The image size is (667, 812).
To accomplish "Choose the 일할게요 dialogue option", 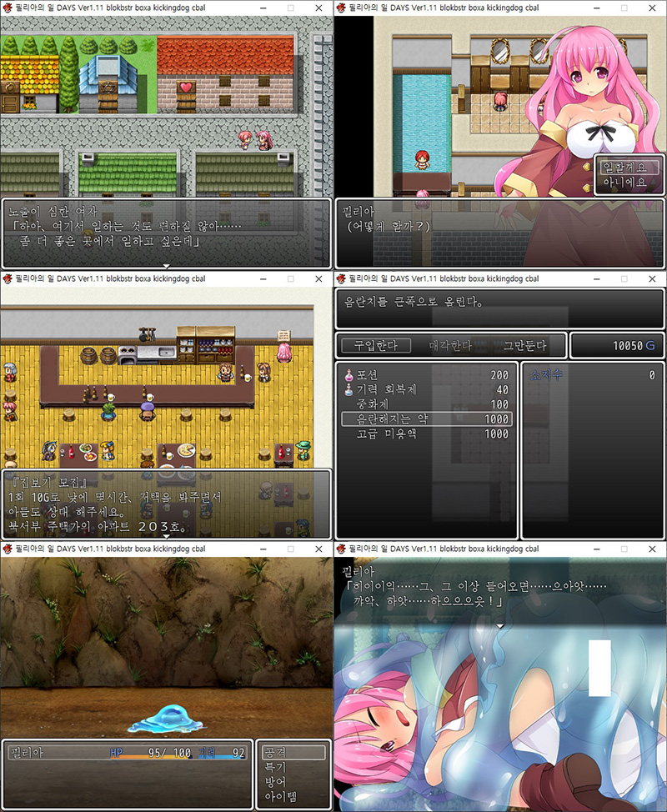I will pyautogui.click(x=626, y=168).
